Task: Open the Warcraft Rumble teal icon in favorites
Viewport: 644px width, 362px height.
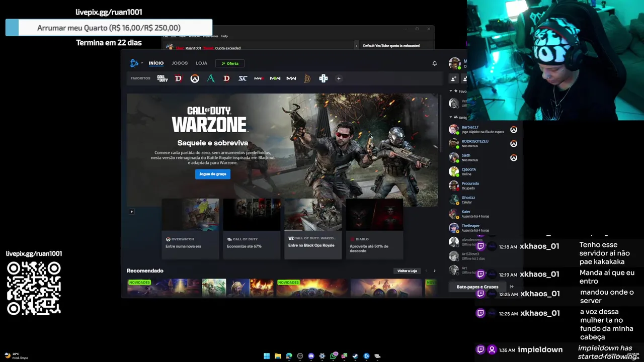Action: pyautogui.click(x=211, y=78)
